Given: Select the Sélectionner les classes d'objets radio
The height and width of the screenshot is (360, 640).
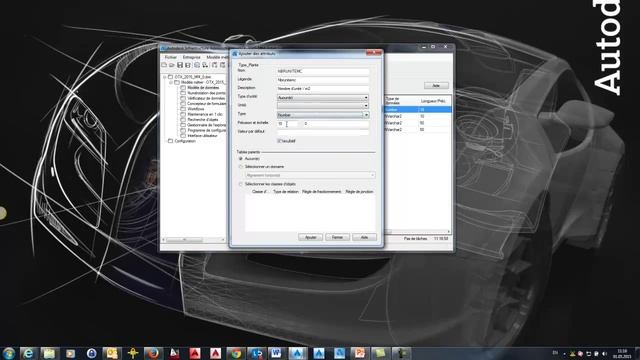Looking at the screenshot, I should (x=241, y=184).
